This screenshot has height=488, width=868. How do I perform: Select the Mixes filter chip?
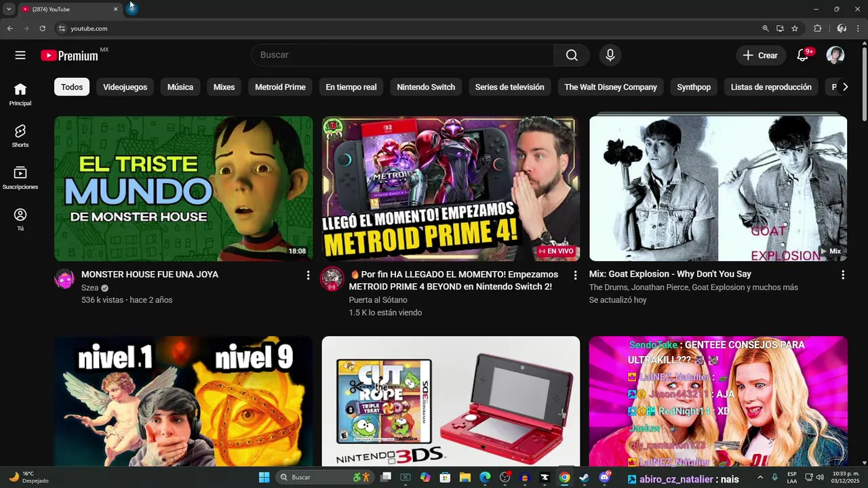[224, 87]
